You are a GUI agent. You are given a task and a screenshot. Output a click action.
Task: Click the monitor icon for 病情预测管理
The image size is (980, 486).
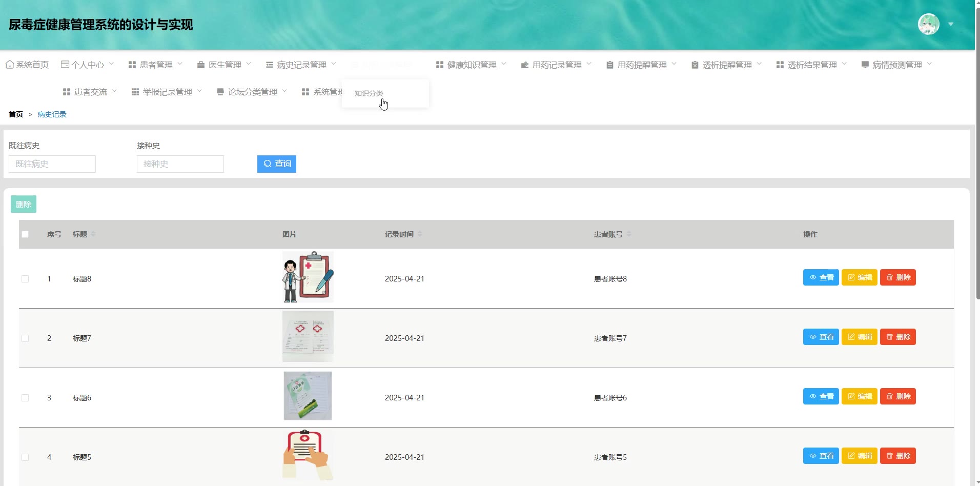click(x=865, y=65)
